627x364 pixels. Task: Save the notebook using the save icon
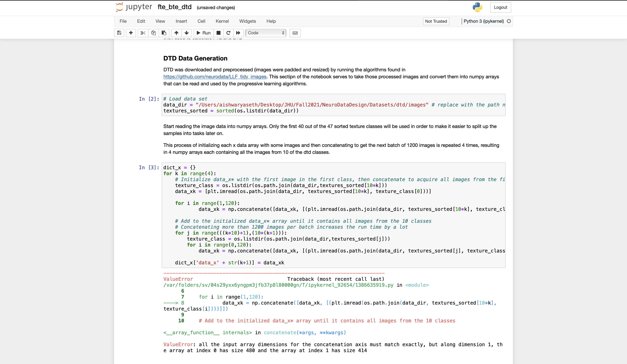(x=119, y=33)
